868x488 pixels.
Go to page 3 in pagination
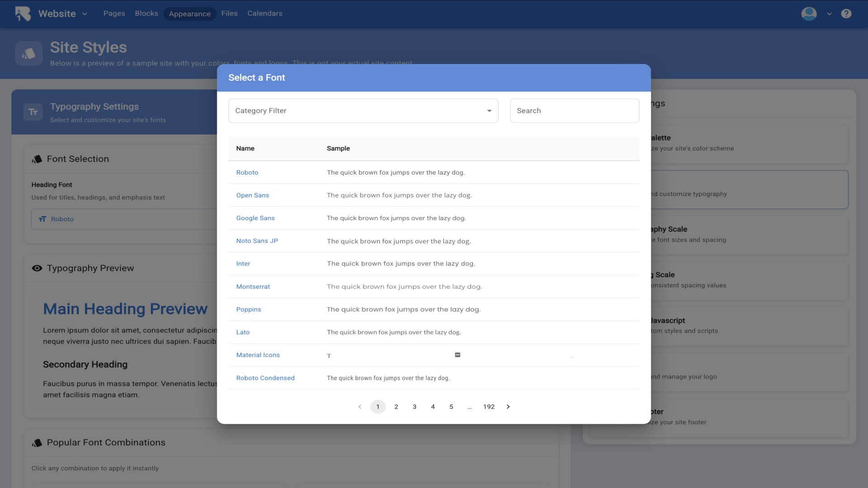coord(415,407)
